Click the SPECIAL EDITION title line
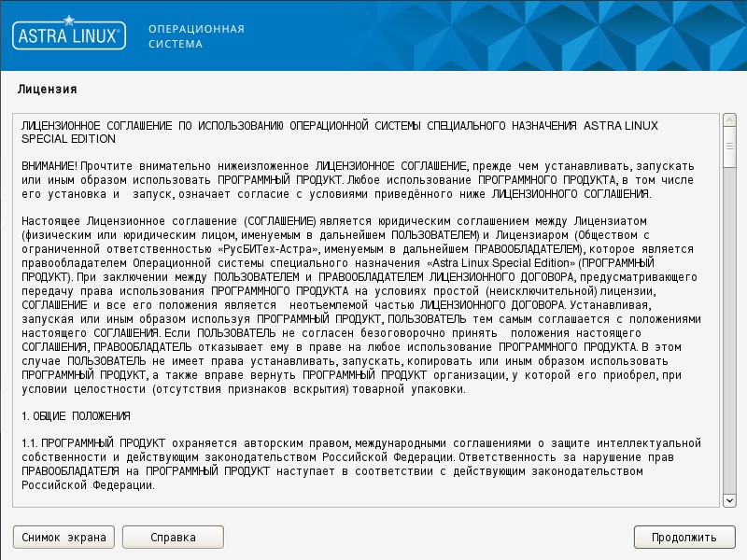 coord(68,138)
